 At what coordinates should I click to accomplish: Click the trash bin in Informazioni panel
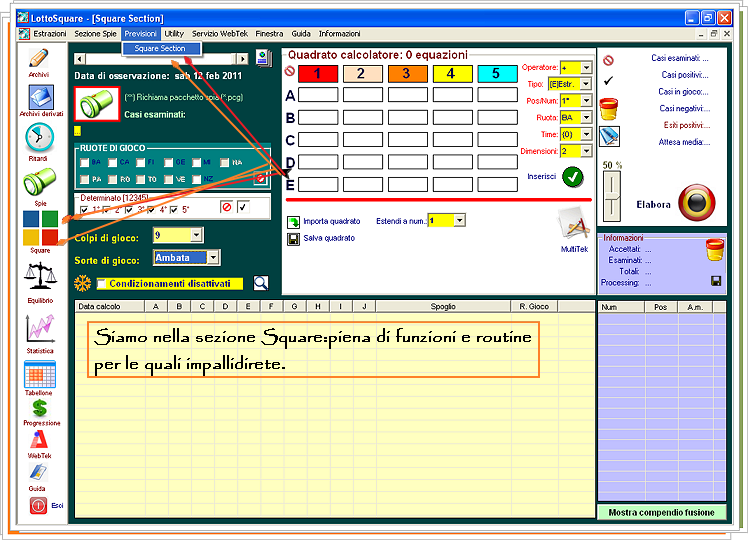pyautogui.click(x=715, y=249)
